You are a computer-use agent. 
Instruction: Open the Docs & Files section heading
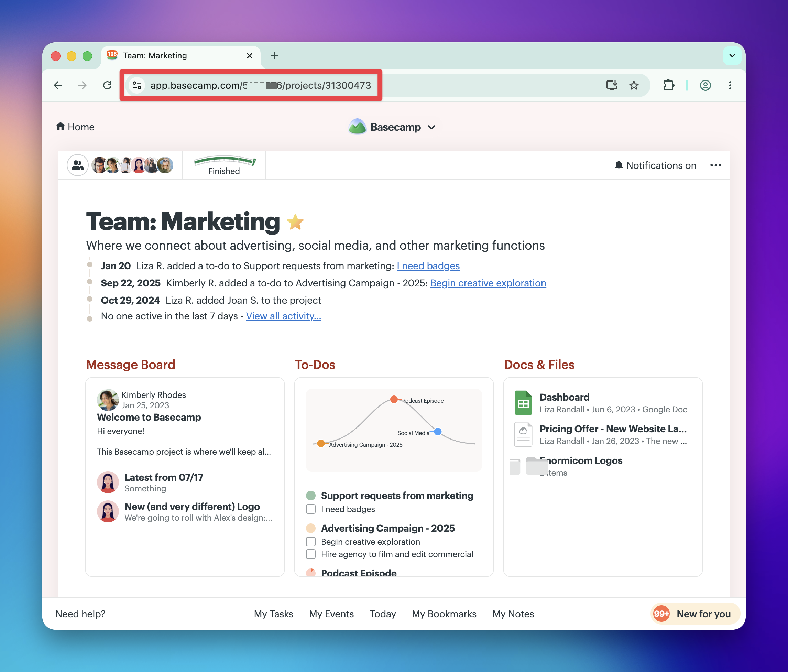[539, 364]
